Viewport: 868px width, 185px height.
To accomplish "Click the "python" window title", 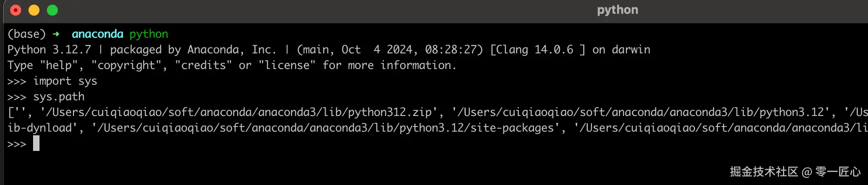I will point(617,10).
